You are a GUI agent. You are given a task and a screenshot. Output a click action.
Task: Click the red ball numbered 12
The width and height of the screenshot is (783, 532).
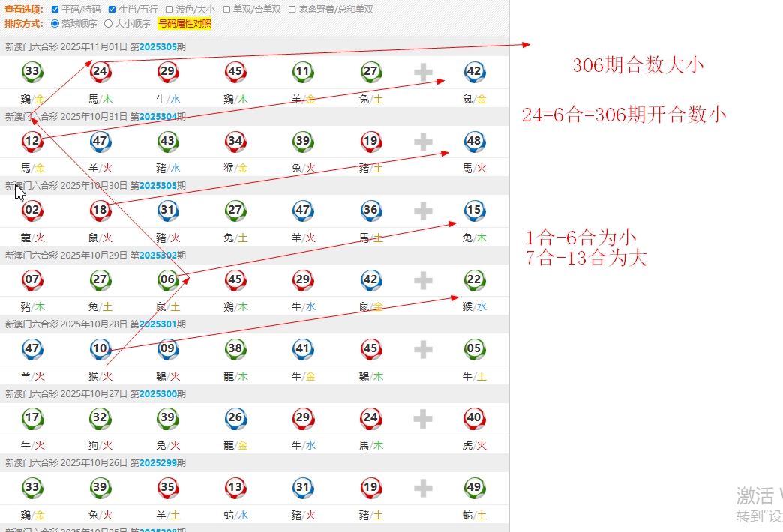32,141
